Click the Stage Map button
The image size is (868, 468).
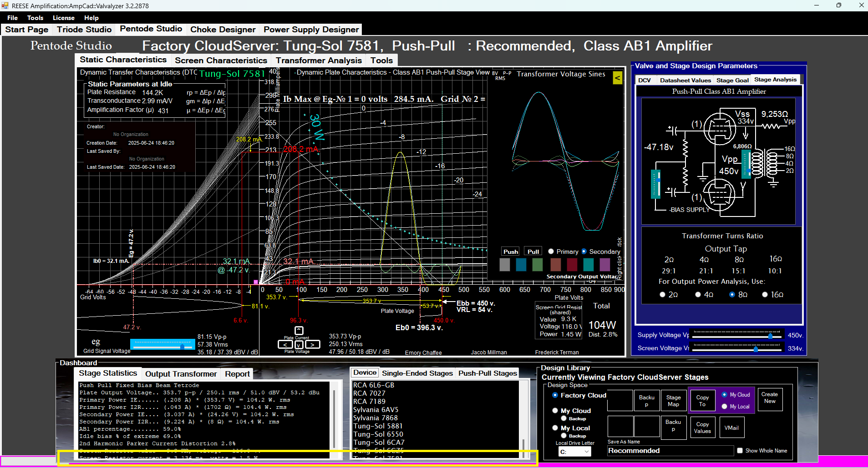(673, 401)
